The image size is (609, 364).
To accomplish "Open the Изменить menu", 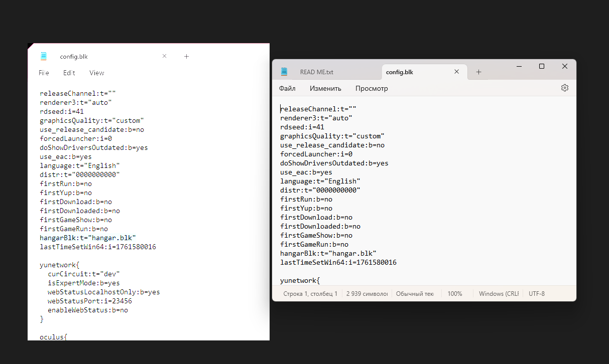I will [325, 88].
